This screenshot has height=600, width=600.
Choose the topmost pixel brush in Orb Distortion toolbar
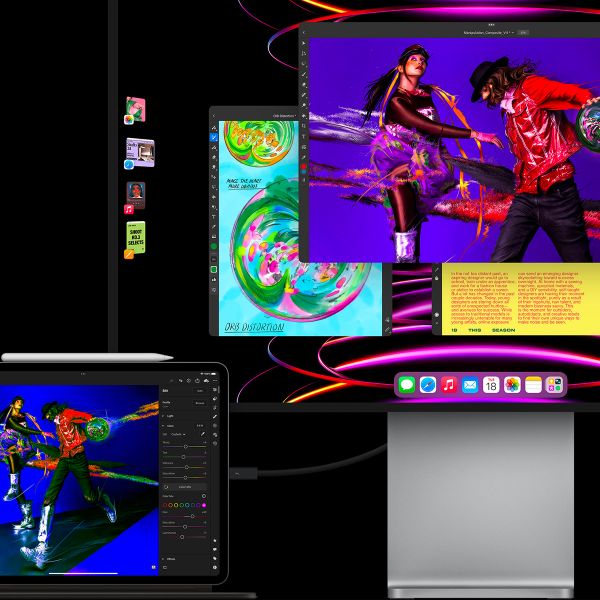click(214, 127)
